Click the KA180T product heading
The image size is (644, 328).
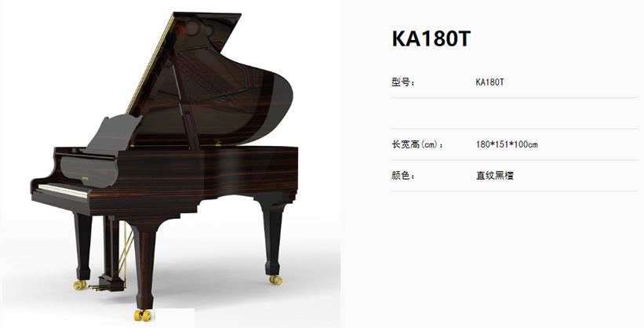pyautogui.click(x=431, y=38)
